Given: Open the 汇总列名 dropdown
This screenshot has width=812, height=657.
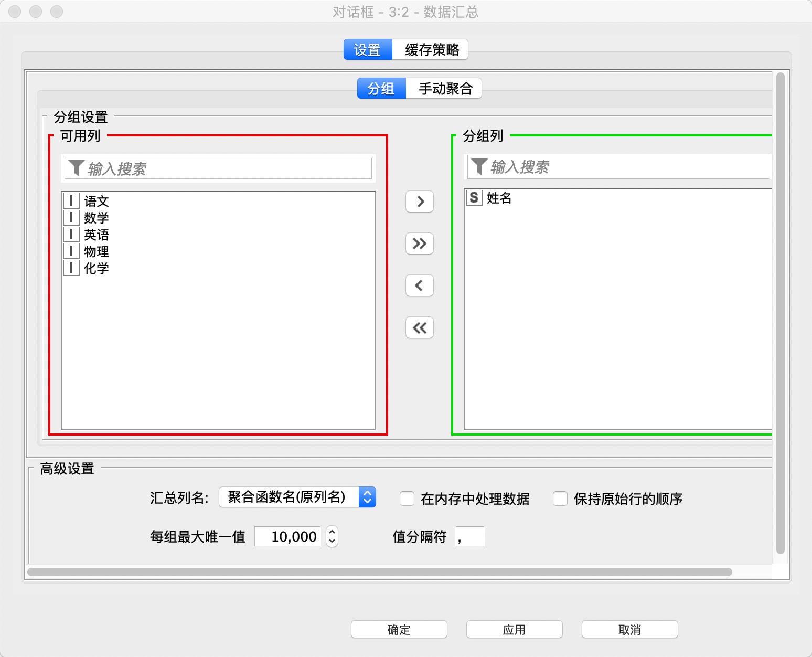Looking at the screenshot, I should 297,497.
